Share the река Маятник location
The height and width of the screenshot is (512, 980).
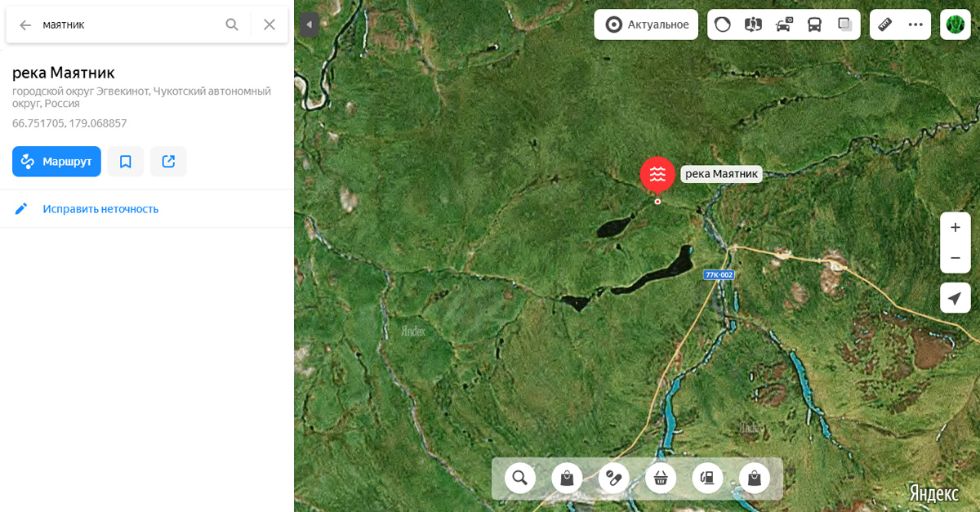pos(168,162)
